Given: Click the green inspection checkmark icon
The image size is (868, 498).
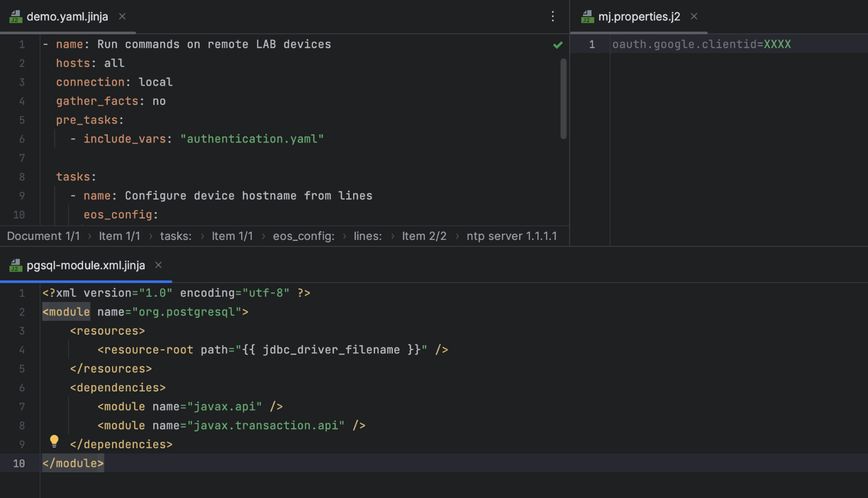Looking at the screenshot, I should point(558,45).
